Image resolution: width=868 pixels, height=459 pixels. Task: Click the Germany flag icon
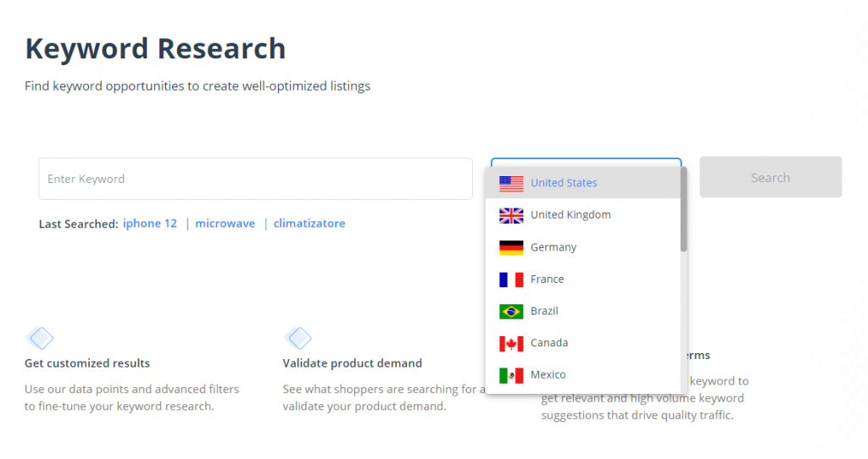point(511,247)
